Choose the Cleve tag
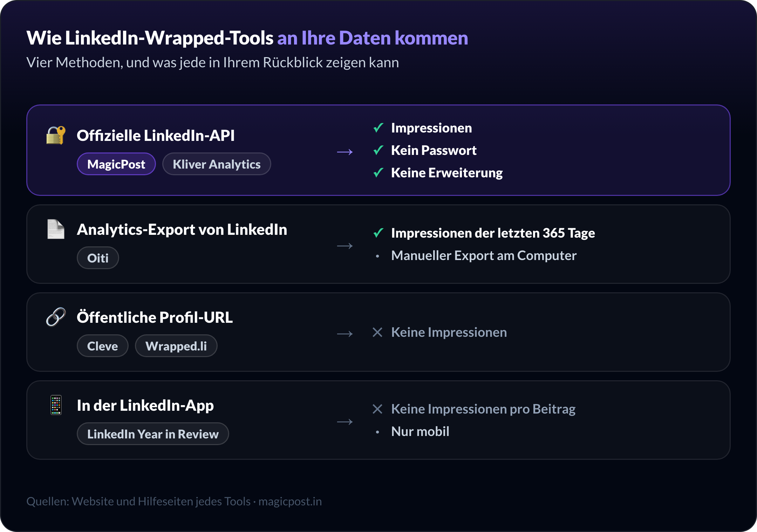 (x=102, y=346)
